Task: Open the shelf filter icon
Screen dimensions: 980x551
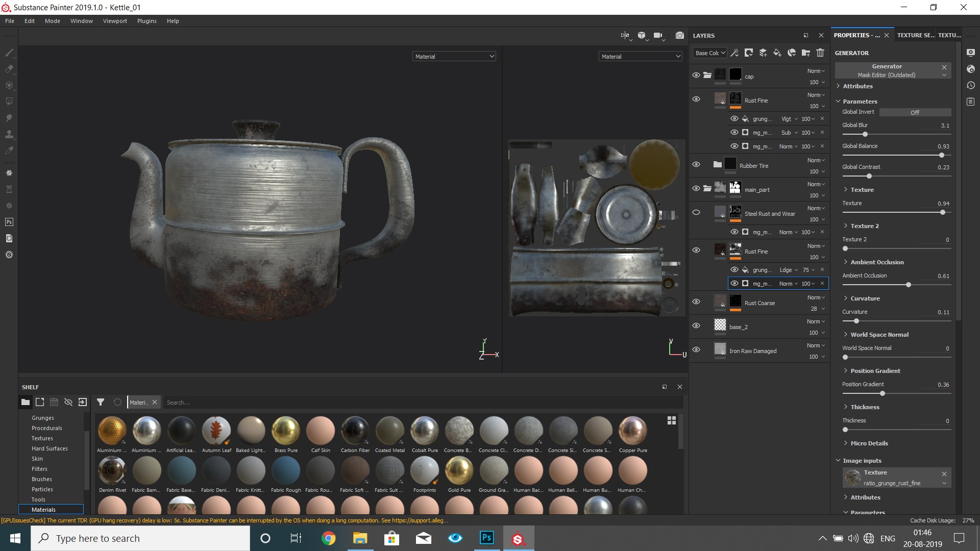Action: pyautogui.click(x=101, y=402)
